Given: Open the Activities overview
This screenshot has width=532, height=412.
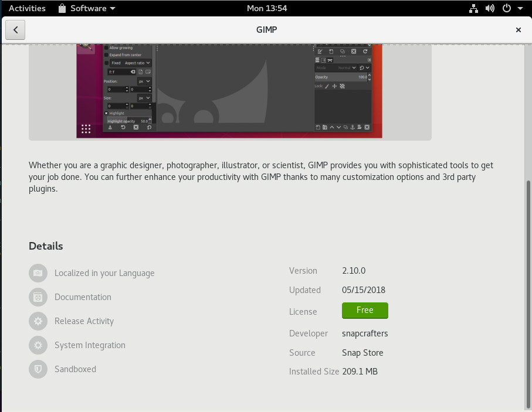Looking at the screenshot, I should tap(27, 8).
